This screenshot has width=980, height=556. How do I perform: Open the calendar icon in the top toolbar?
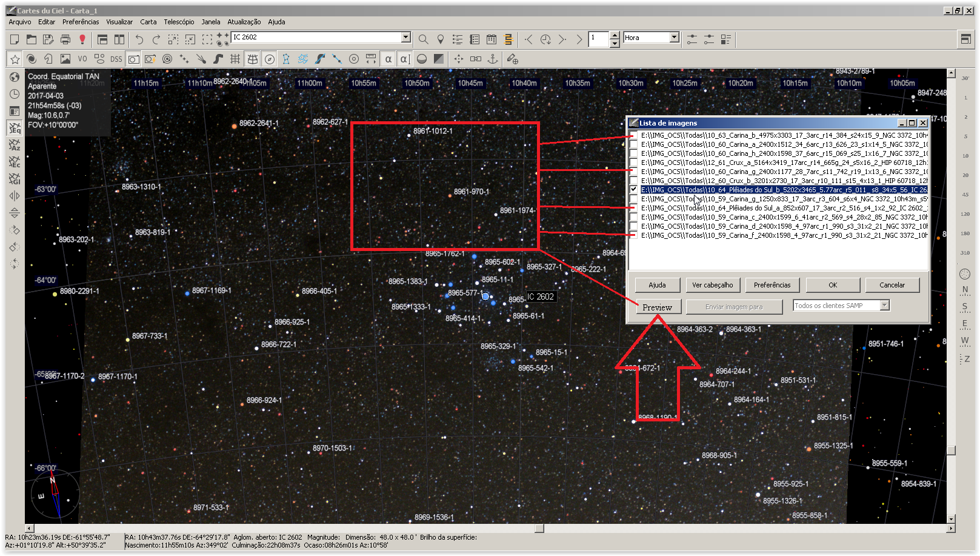[x=492, y=39]
